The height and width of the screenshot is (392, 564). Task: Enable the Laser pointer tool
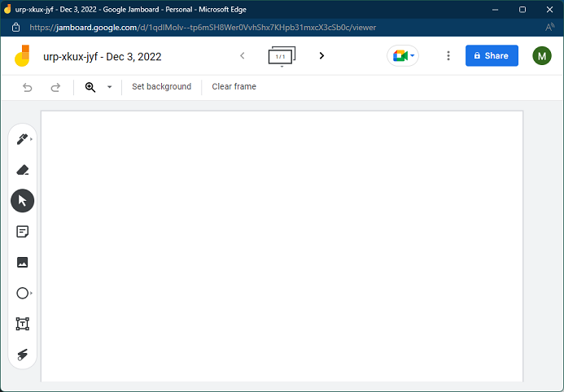coord(22,355)
